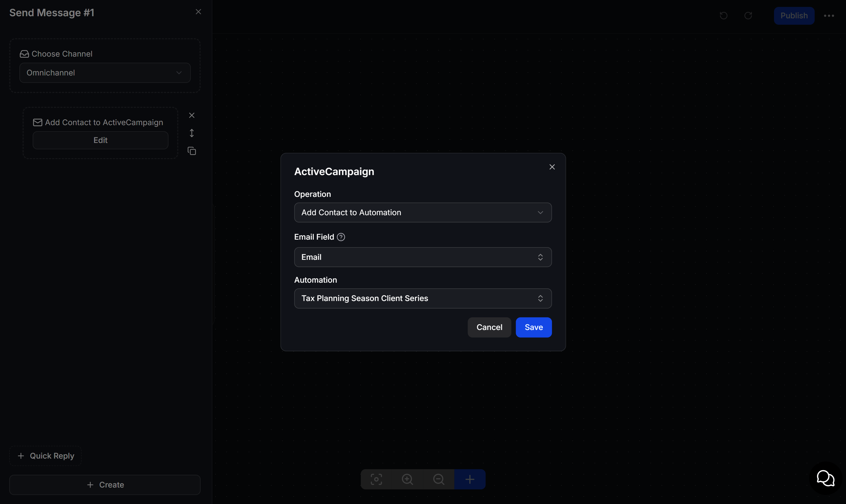This screenshot has height=504, width=846.
Task: Click the ActiveCampaign dialog heading
Action: [x=334, y=172]
